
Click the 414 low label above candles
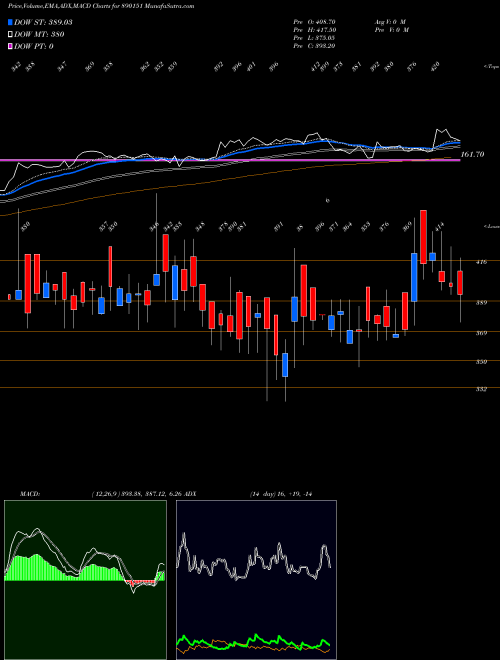click(x=439, y=226)
